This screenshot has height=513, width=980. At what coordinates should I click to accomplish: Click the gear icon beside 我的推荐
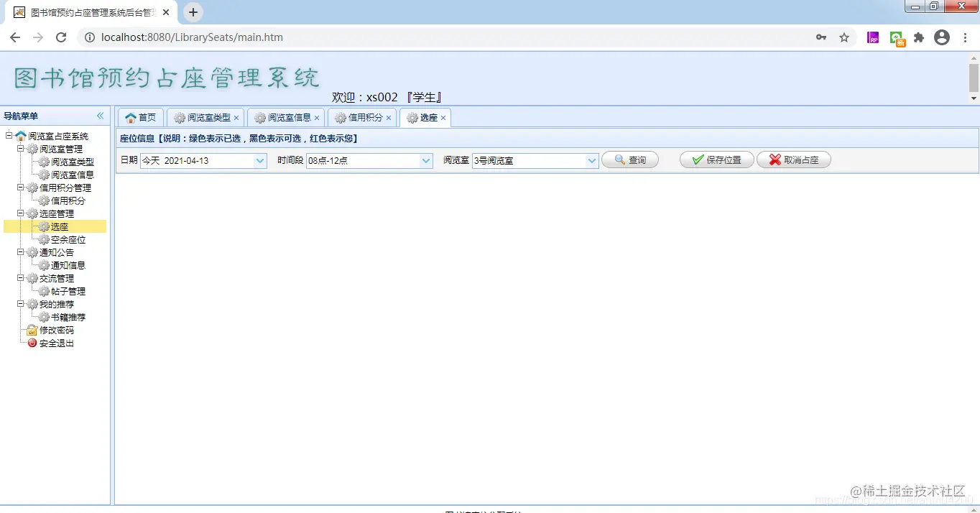pos(32,304)
